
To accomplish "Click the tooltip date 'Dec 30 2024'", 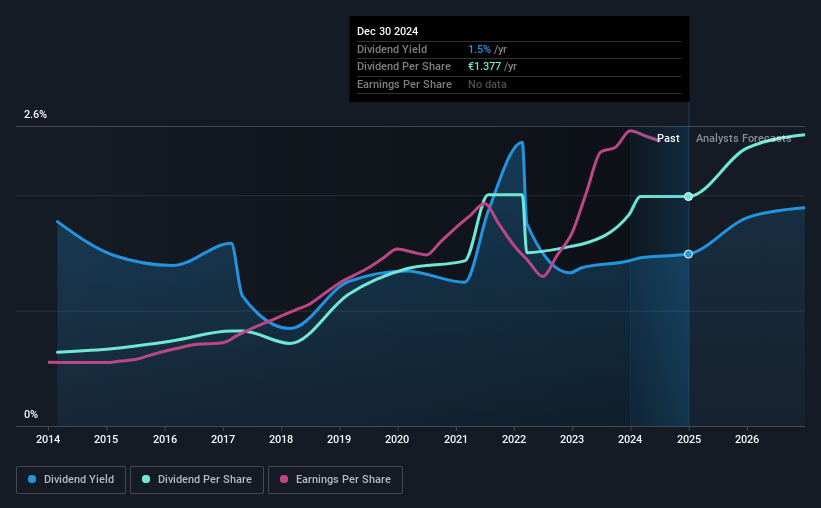I will point(387,31).
